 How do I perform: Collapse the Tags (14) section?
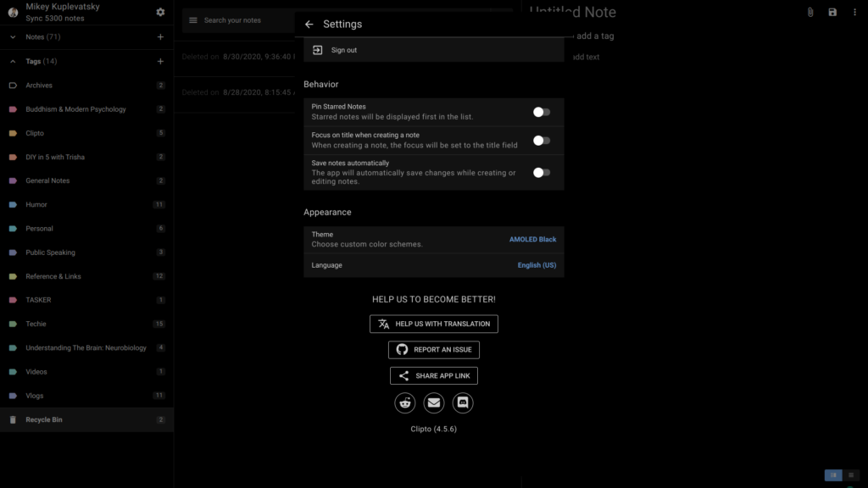pyautogui.click(x=13, y=61)
